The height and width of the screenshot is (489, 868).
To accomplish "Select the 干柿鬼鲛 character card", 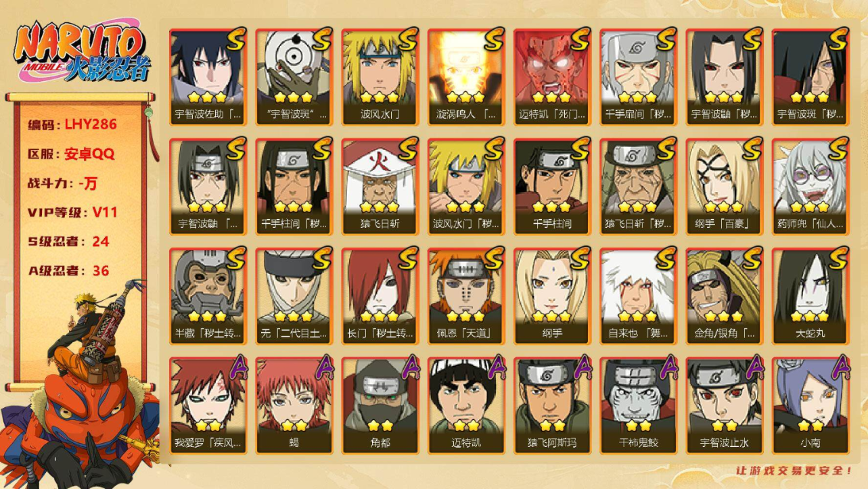I will [x=639, y=405].
